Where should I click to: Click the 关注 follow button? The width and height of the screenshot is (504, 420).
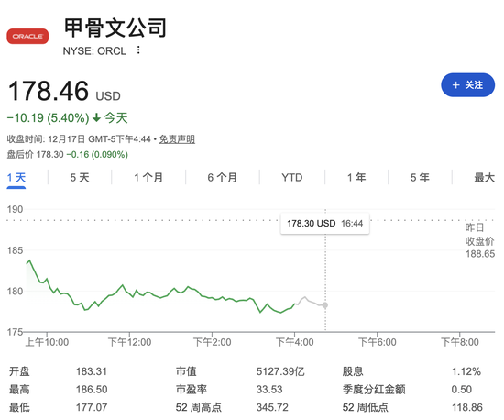(467, 85)
